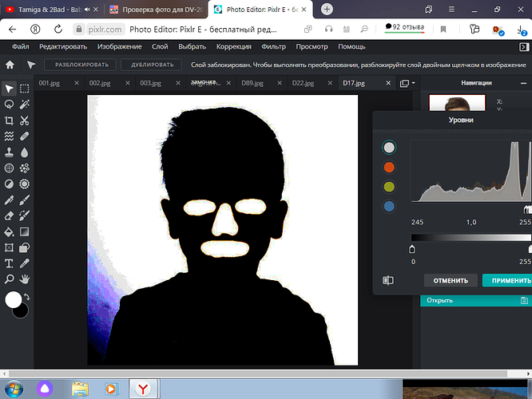Image resolution: width=532 pixels, height=399 pixels.
Task: Select the Dodge/Burn tool
Action: click(x=9, y=184)
